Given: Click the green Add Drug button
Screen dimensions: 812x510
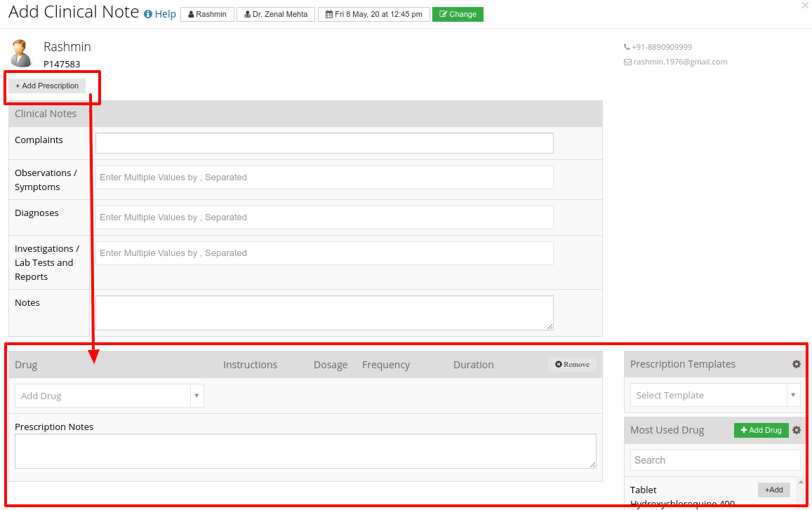Looking at the screenshot, I should click(761, 430).
